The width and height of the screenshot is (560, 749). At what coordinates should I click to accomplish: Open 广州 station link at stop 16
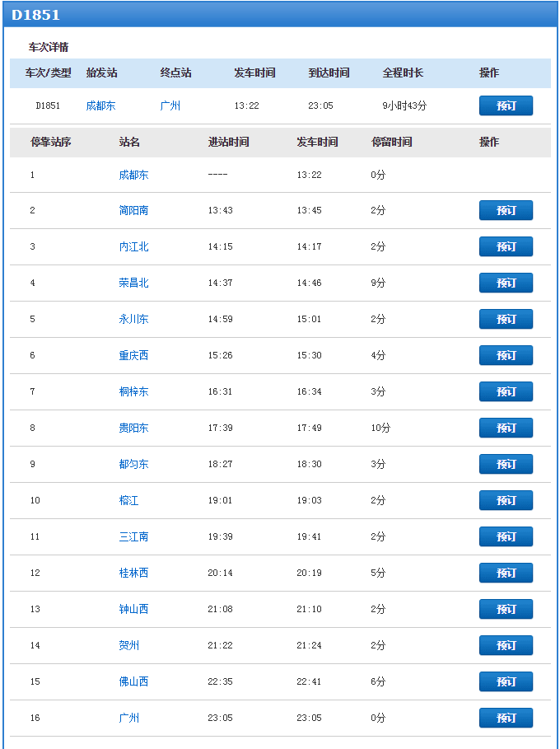tap(129, 718)
